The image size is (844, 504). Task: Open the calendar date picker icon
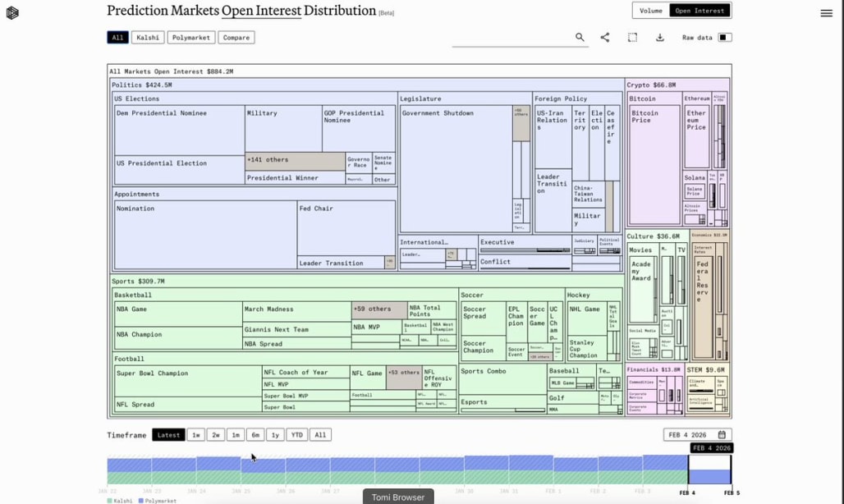coord(722,435)
